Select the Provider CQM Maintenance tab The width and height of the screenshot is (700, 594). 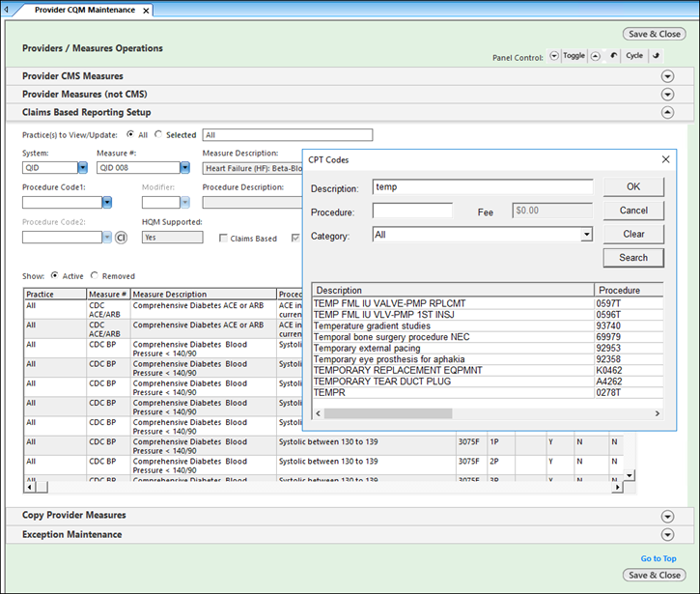pos(85,10)
